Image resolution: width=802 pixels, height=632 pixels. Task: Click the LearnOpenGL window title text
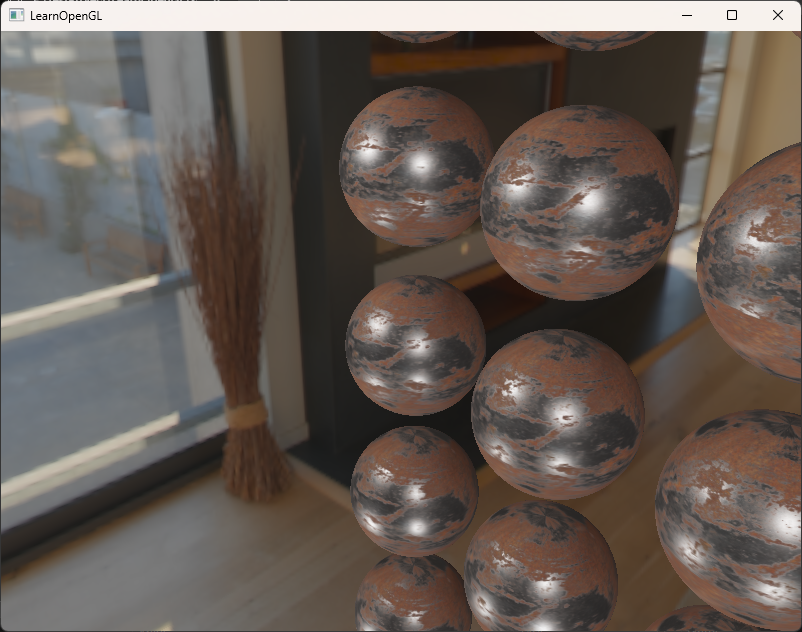tap(66, 16)
